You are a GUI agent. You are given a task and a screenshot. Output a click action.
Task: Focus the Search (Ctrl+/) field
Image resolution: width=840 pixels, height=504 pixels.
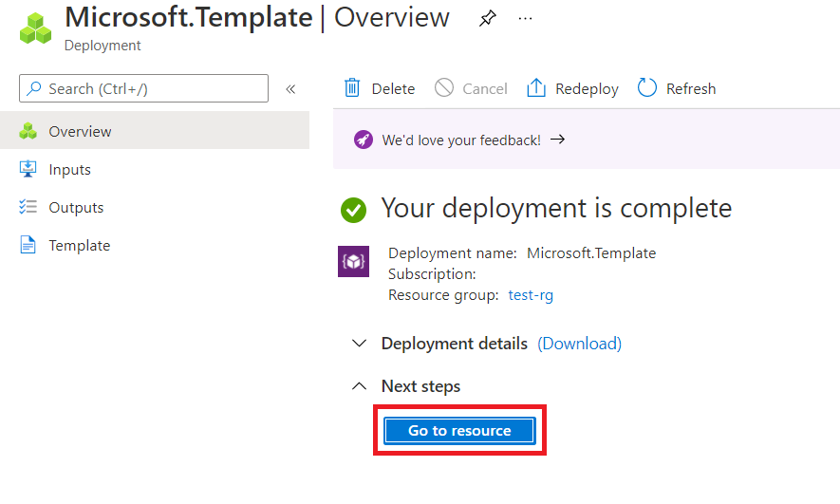tap(143, 88)
